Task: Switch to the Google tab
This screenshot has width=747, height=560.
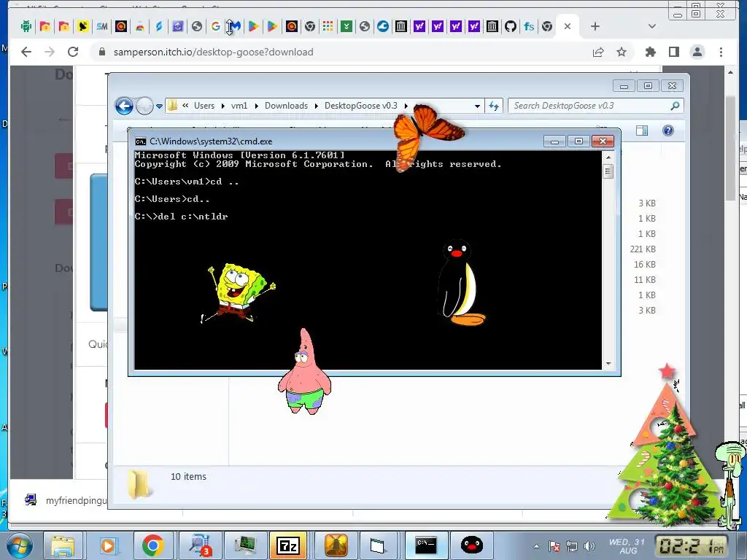Action: [x=216, y=27]
